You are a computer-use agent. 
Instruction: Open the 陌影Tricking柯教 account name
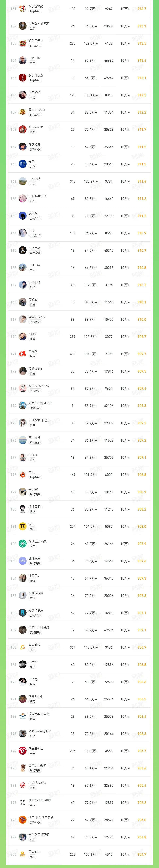(40, 731)
